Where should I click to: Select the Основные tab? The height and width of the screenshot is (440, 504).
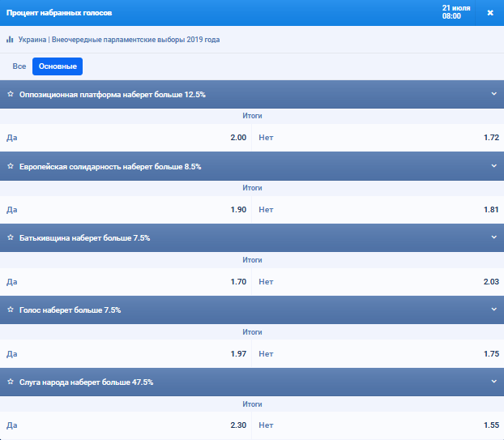click(x=58, y=66)
